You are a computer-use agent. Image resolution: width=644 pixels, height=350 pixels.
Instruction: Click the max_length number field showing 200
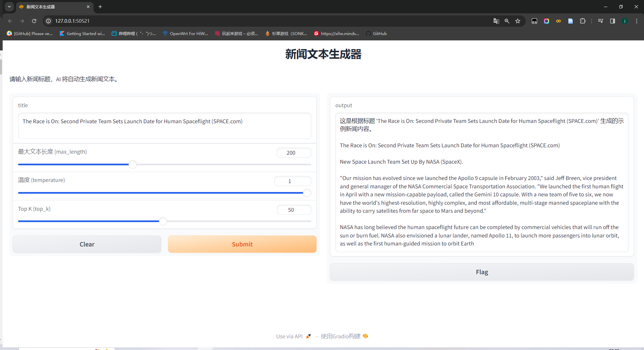click(294, 153)
